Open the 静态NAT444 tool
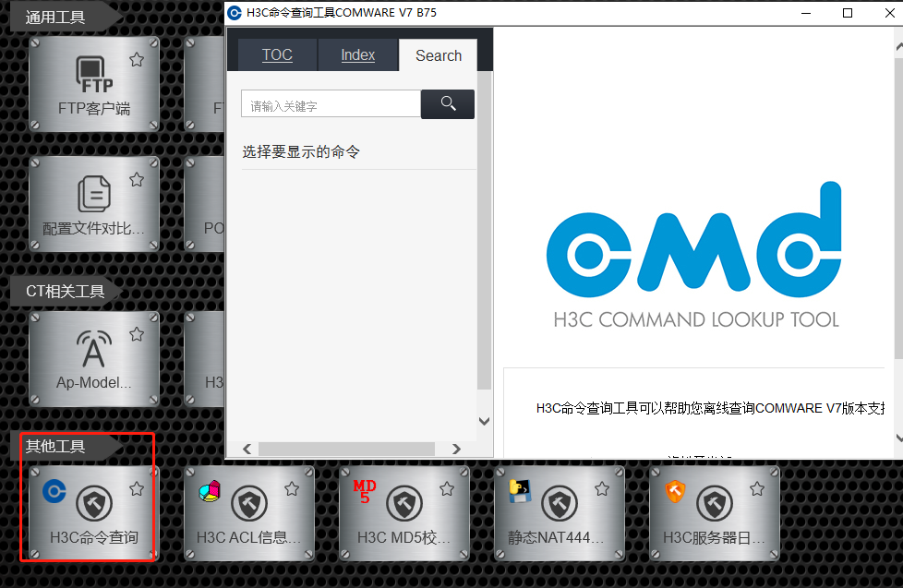The image size is (903, 588). click(560, 514)
